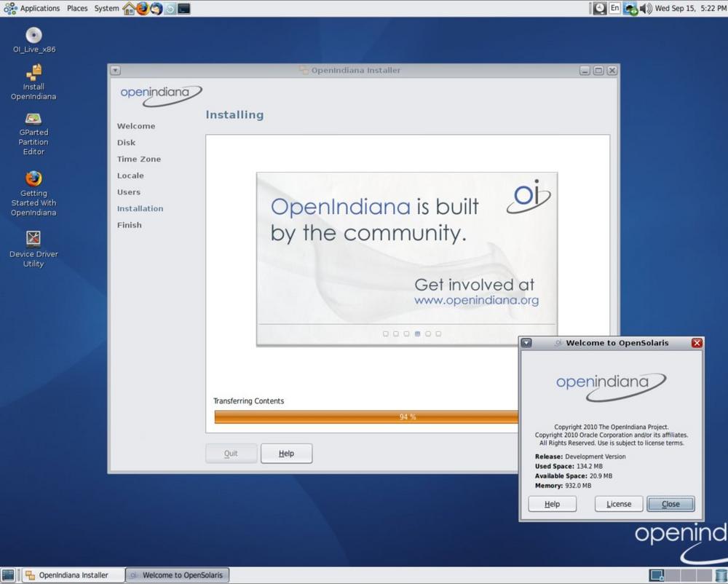Image resolution: width=728 pixels, height=584 pixels.
Task: Open the terminal launcher in top panel
Action: tap(184, 9)
